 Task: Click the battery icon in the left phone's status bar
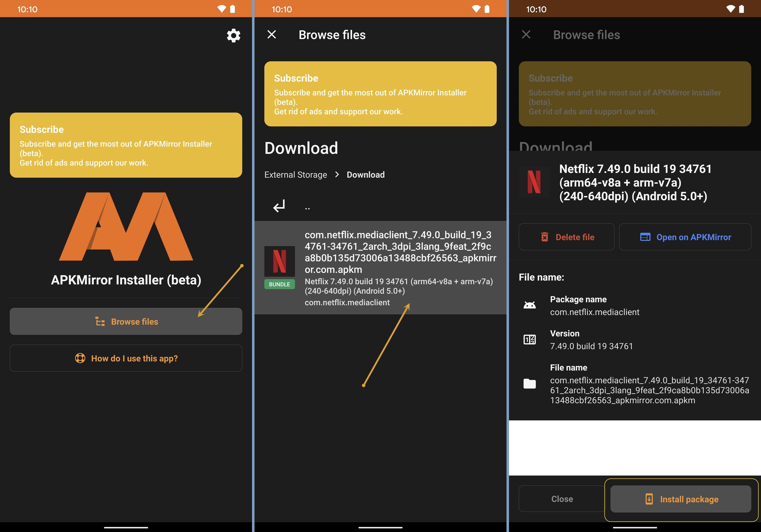232,9
